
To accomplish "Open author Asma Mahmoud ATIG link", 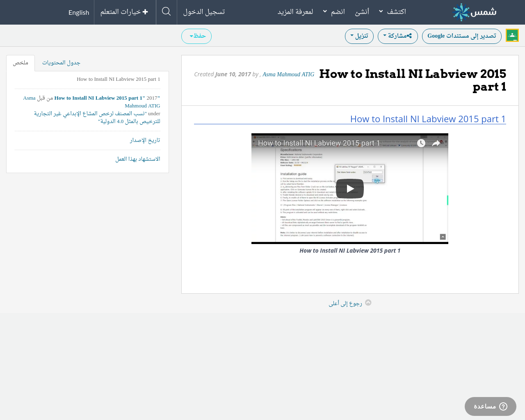I will tap(288, 74).
